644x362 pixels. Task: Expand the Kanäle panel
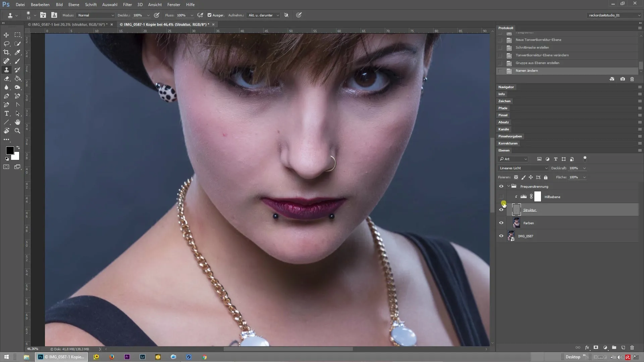coord(503,129)
